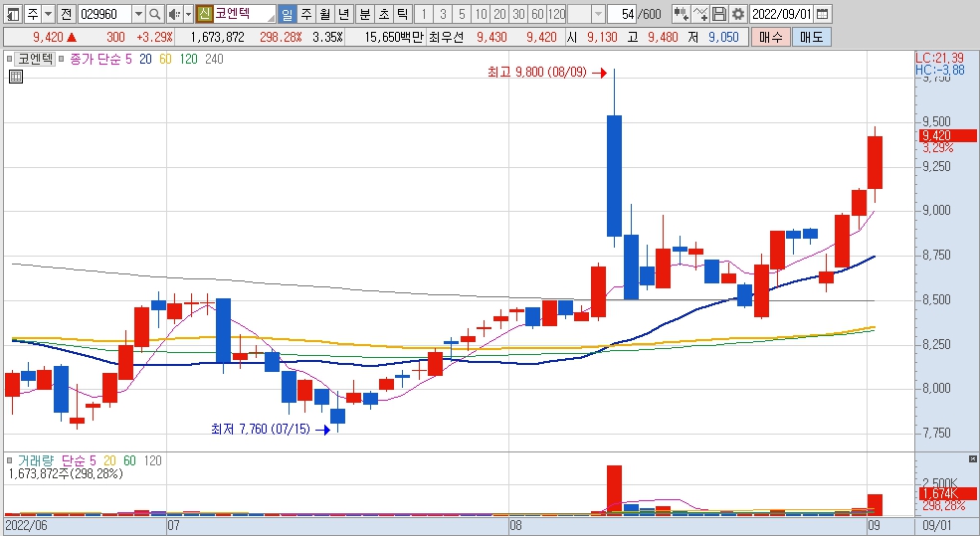
Task: Open the calendar date picker icon
Action: pyautogui.click(x=823, y=14)
